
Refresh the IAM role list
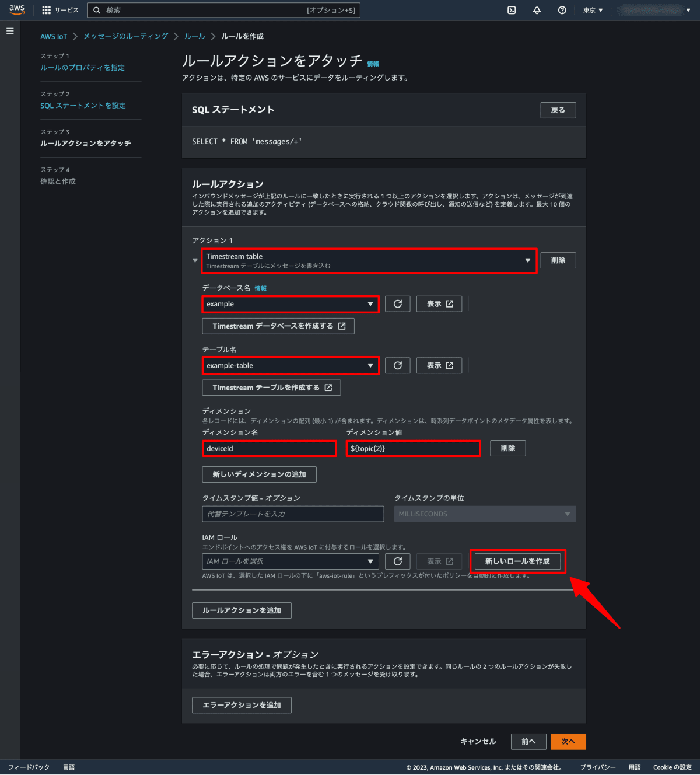pyautogui.click(x=398, y=561)
